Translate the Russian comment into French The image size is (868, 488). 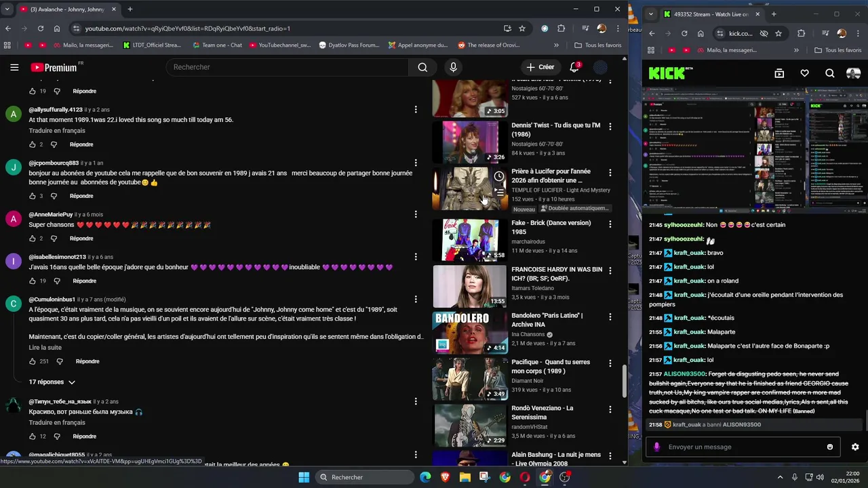57,423
